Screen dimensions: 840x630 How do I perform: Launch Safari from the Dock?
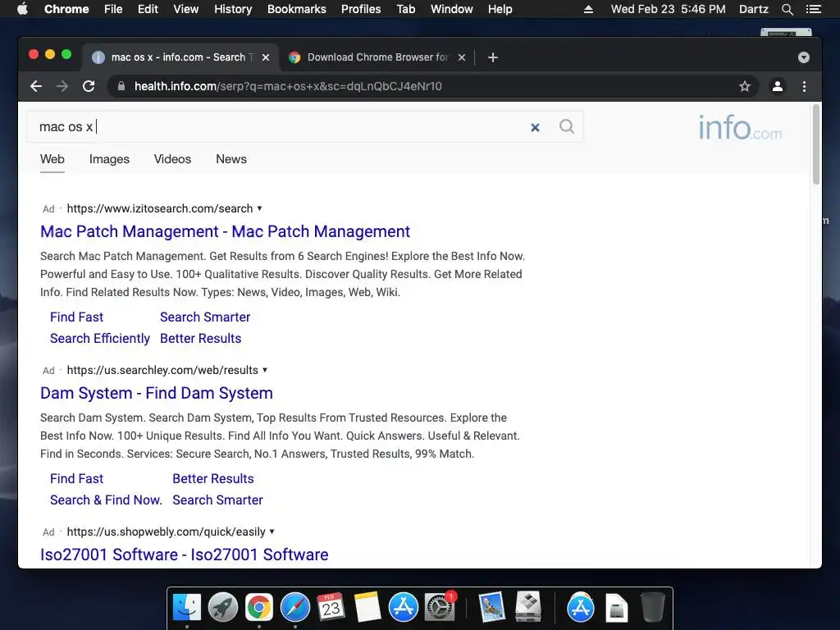(295, 608)
